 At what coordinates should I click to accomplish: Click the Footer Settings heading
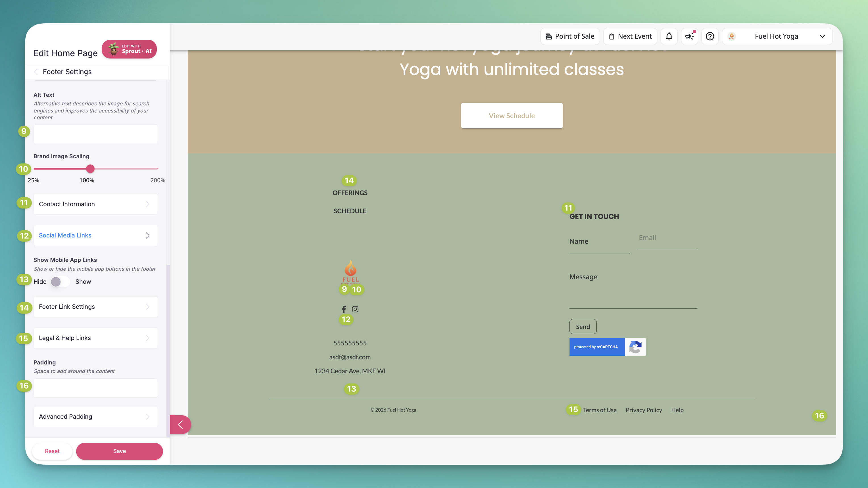pyautogui.click(x=67, y=72)
